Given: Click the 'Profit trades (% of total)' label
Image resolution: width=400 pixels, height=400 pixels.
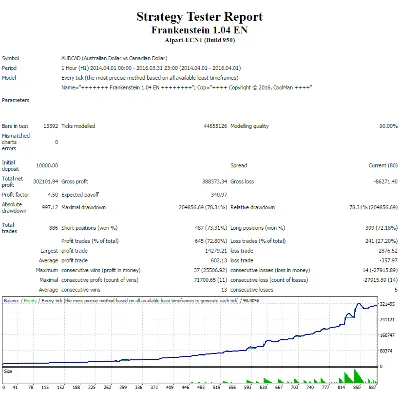Looking at the screenshot, I should (x=90, y=241).
